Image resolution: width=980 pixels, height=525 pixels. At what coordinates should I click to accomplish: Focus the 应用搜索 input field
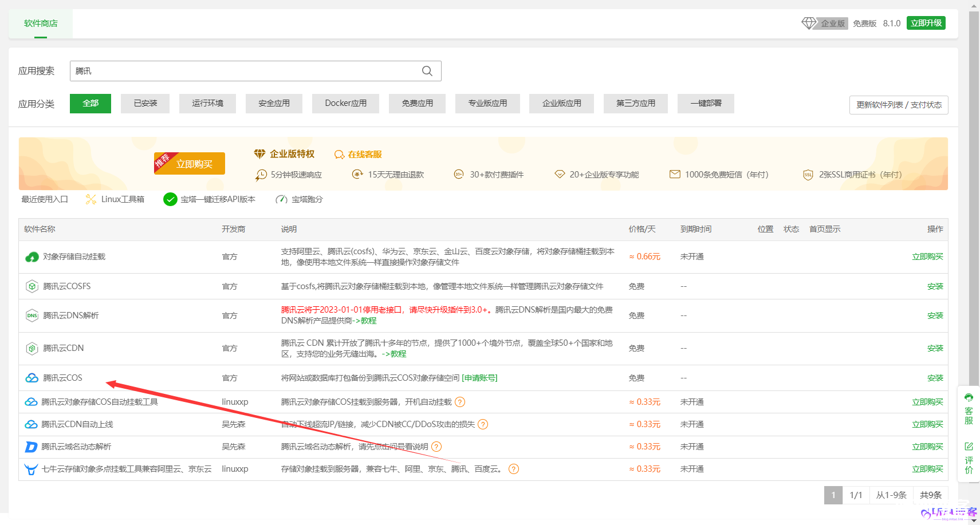coord(255,71)
